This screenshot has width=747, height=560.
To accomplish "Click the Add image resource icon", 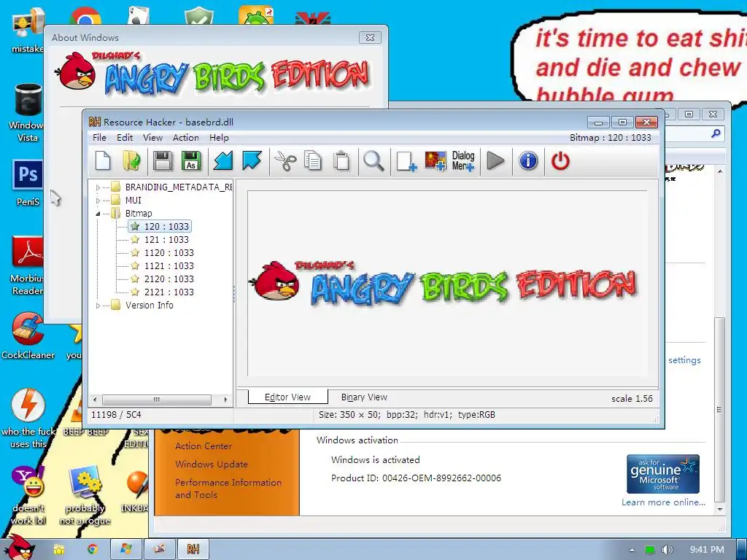I will tap(436, 161).
